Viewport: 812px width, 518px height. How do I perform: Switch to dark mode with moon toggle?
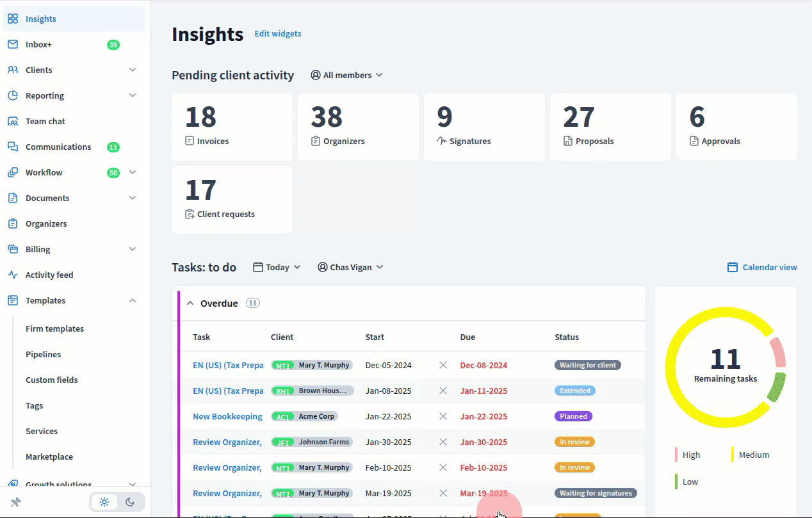pos(130,502)
